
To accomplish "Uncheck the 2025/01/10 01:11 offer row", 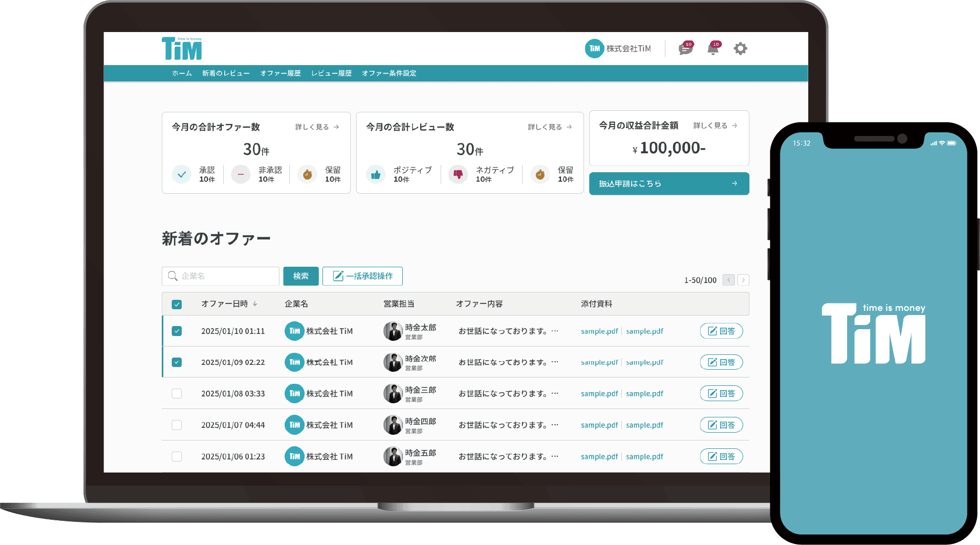I will click(x=177, y=331).
